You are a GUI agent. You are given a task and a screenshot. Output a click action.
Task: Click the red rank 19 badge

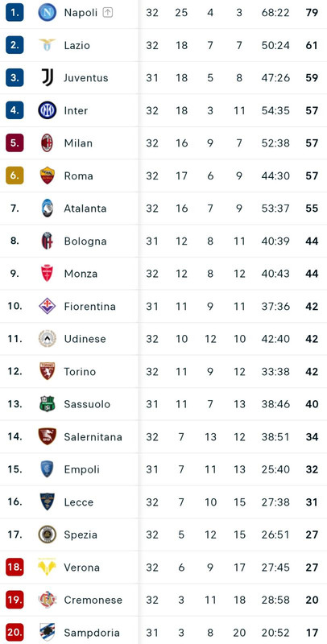(x=14, y=600)
